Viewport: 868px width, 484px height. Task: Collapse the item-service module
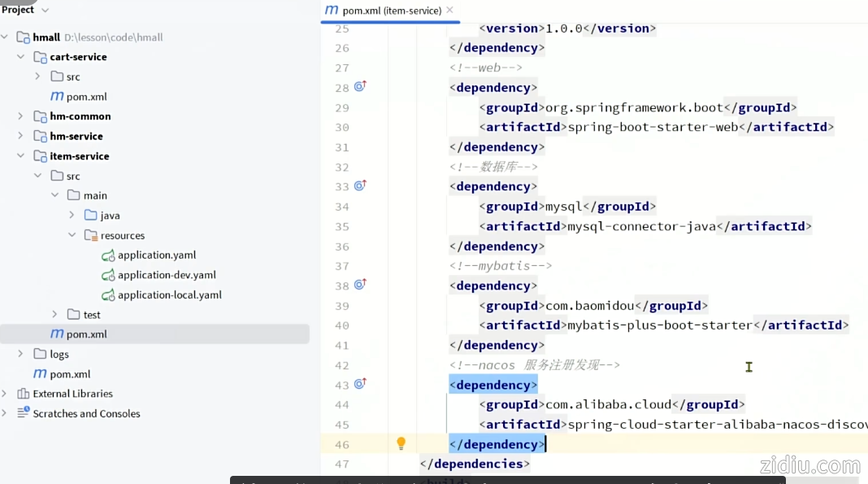pyautogui.click(x=20, y=156)
